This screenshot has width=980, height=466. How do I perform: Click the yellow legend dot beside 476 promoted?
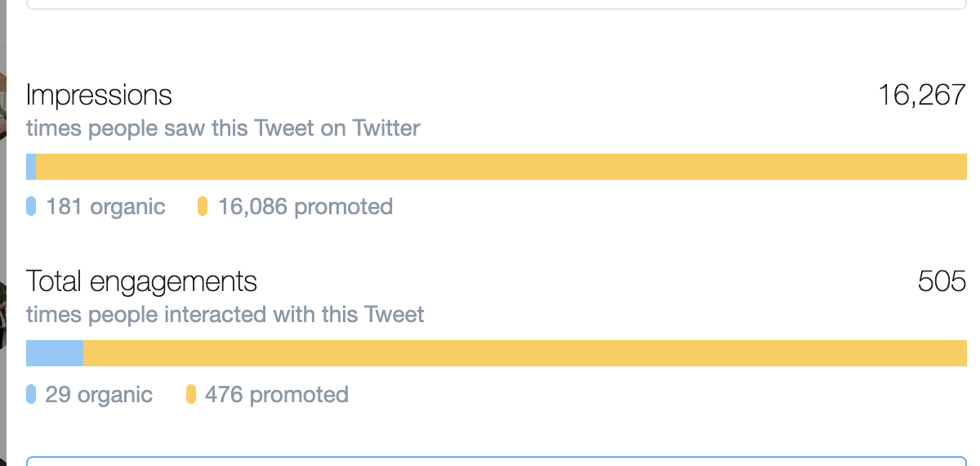click(x=191, y=395)
